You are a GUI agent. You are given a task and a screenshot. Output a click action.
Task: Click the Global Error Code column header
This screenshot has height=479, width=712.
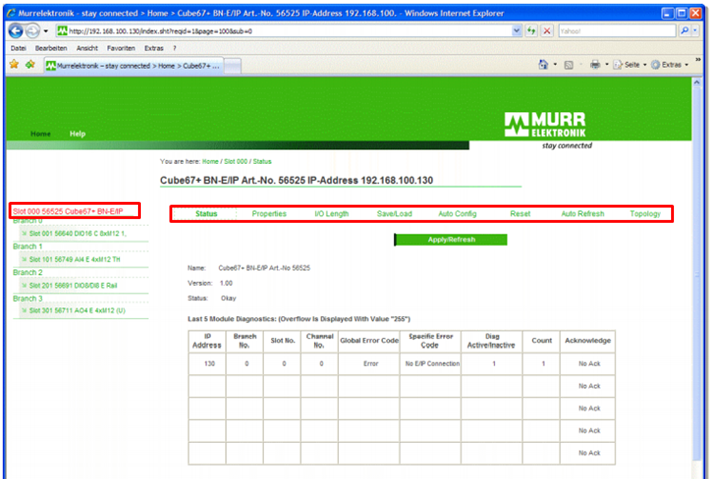coord(369,341)
